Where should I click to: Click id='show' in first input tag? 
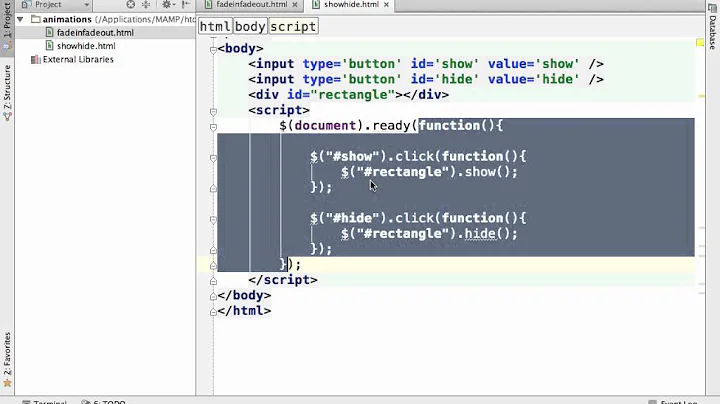click(x=445, y=64)
